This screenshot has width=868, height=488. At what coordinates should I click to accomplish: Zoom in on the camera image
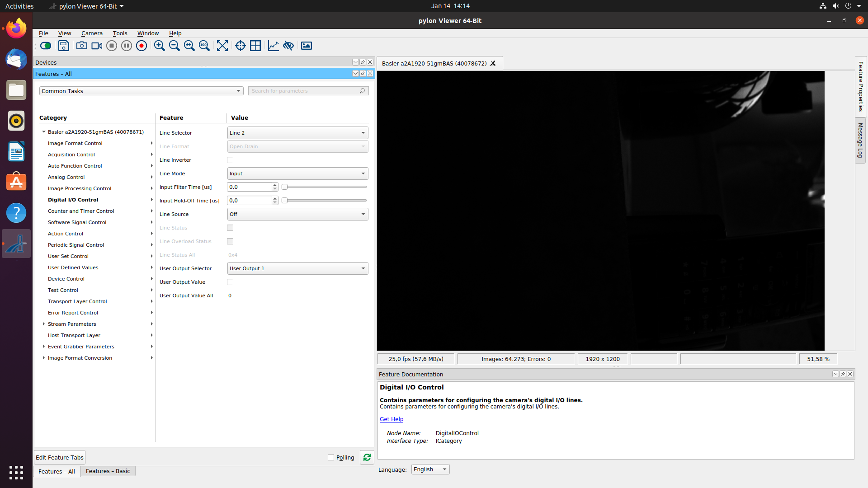tap(159, 46)
